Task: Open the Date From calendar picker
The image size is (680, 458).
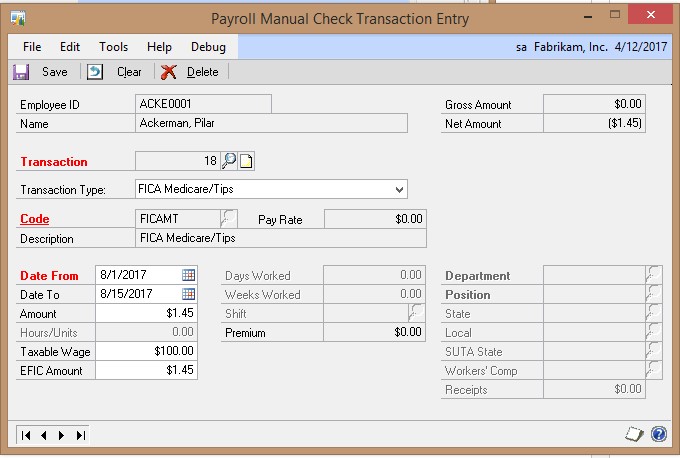Action: coord(189,275)
